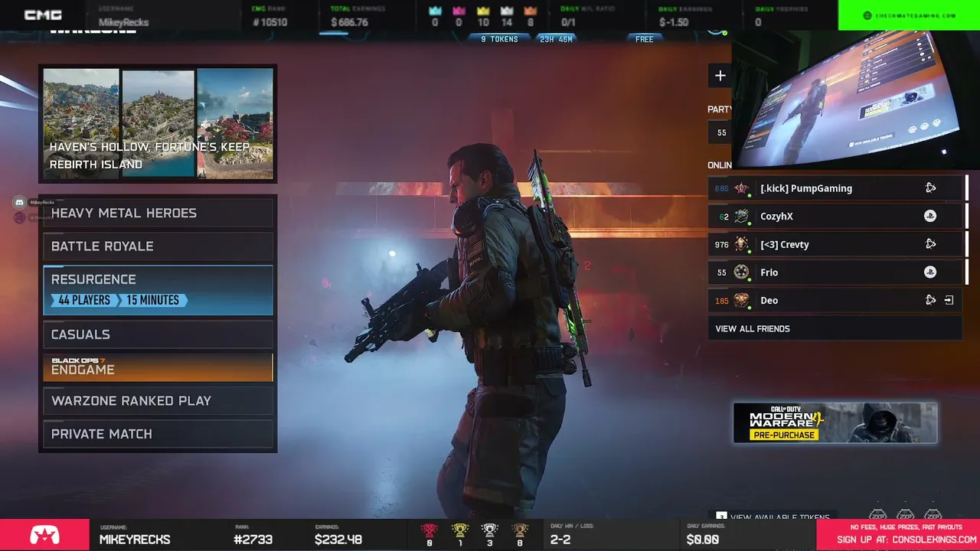Image resolution: width=980 pixels, height=551 pixels.
Task: Click the Battle.net icon on Deo's row
Action: (x=930, y=300)
